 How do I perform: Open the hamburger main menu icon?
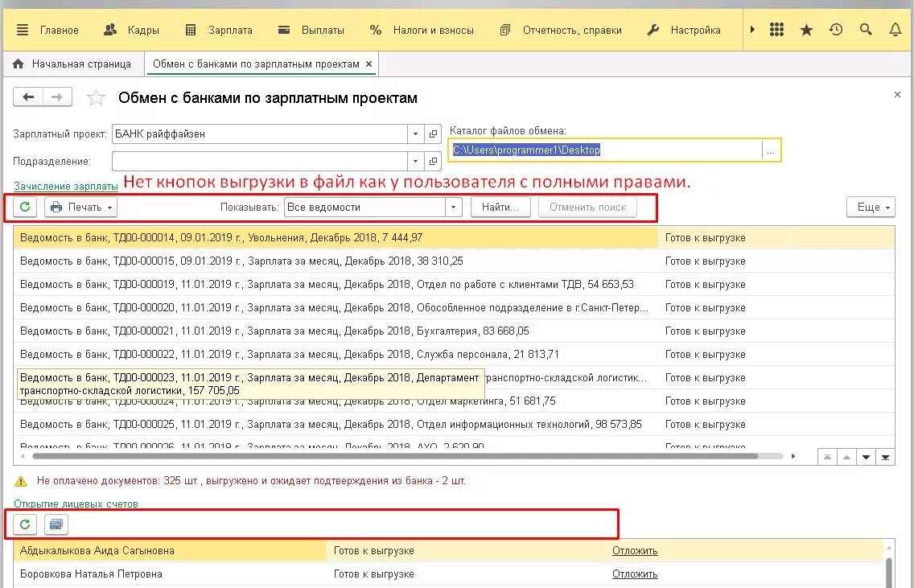click(x=23, y=30)
